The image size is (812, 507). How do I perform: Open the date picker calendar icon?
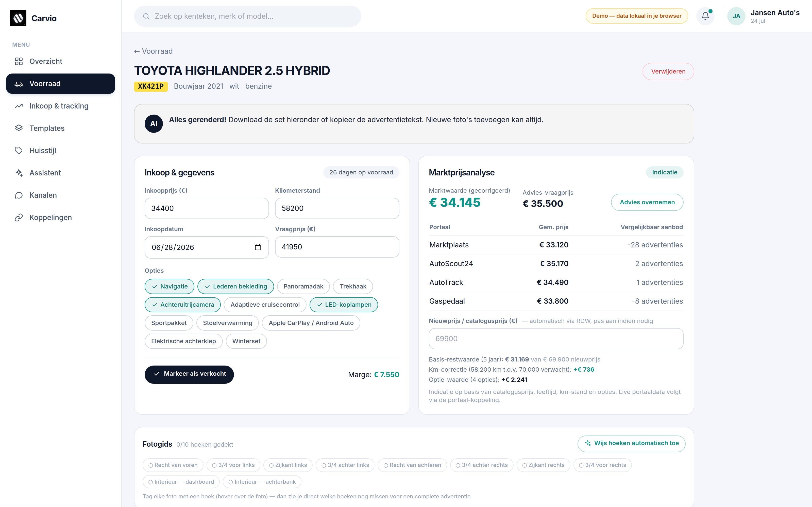pos(258,247)
